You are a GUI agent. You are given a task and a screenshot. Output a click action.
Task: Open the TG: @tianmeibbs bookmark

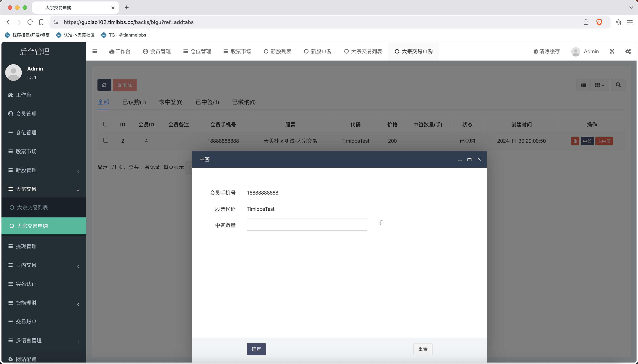coord(124,35)
